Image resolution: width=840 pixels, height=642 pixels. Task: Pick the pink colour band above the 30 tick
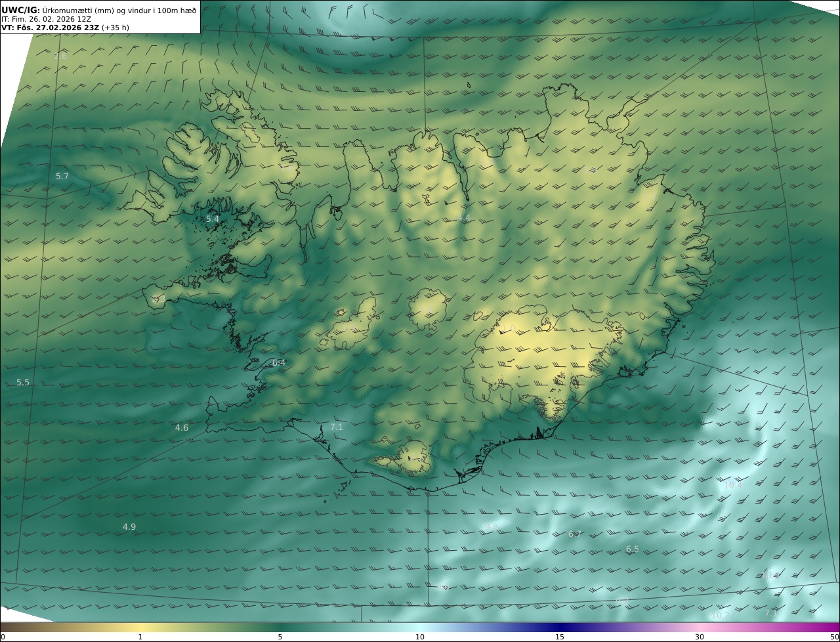[x=700, y=627]
